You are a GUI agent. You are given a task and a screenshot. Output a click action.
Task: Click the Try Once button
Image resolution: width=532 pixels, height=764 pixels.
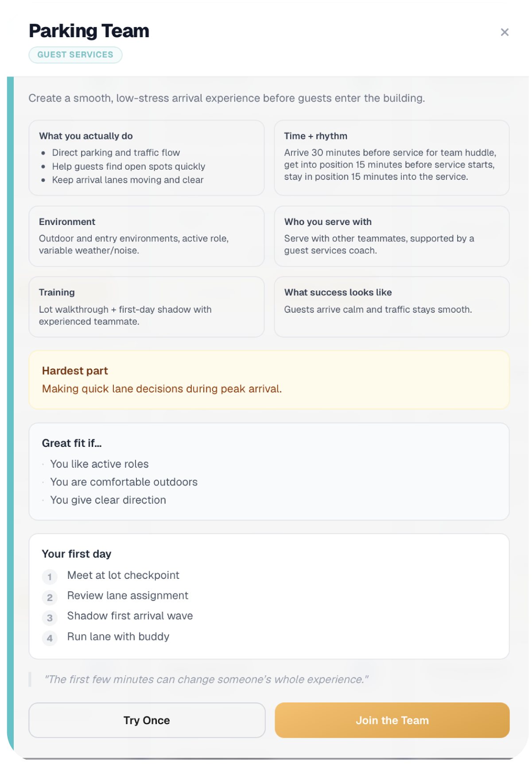click(147, 720)
